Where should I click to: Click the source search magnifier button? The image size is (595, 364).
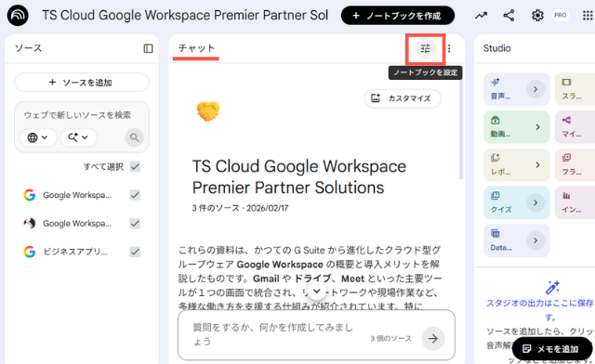134,137
